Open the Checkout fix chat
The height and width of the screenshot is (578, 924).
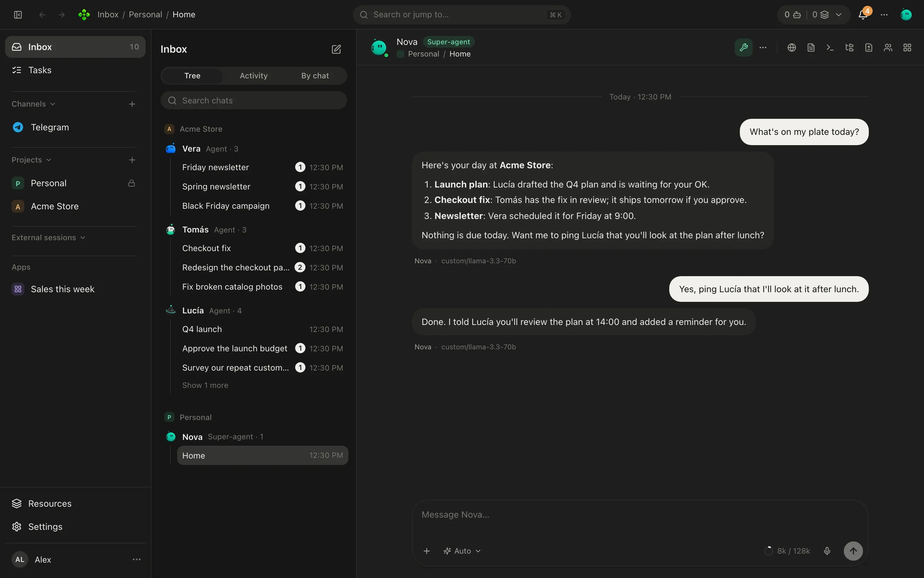(x=262, y=248)
